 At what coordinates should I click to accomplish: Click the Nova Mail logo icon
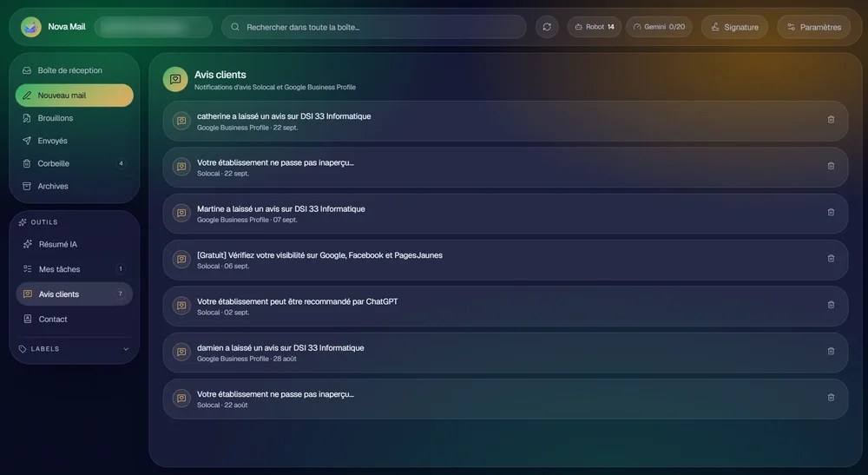click(31, 27)
